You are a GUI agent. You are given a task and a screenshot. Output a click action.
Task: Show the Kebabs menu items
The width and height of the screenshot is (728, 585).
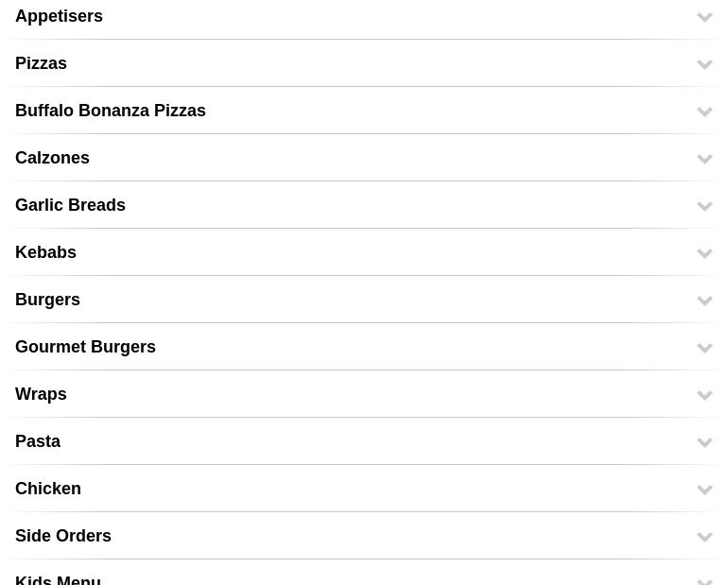click(x=45, y=252)
